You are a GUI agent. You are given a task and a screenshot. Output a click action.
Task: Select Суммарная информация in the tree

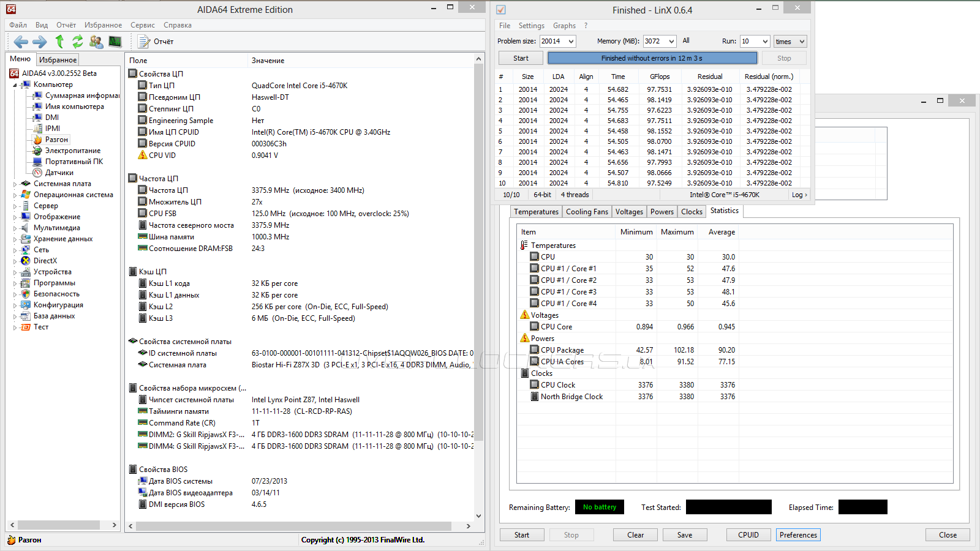pos(81,96)
